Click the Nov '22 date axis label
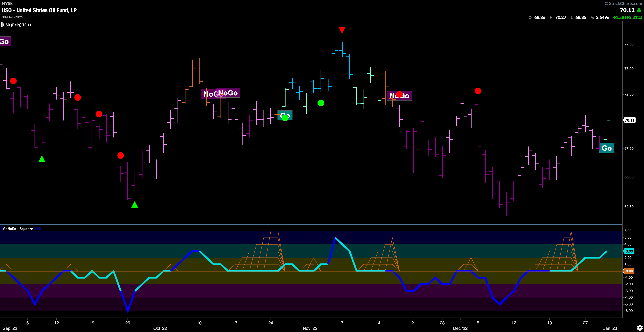The width and height of the screenshot is (644, 332). (x=310, y=328)
